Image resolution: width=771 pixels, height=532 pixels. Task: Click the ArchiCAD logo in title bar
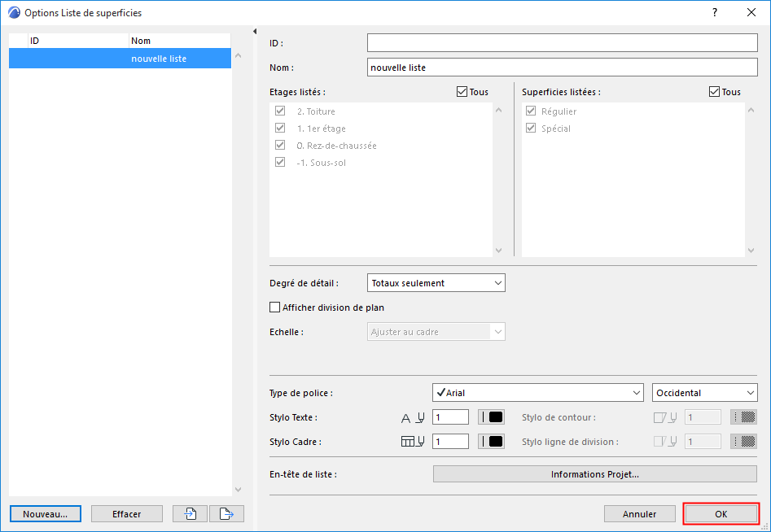point(15,13)
